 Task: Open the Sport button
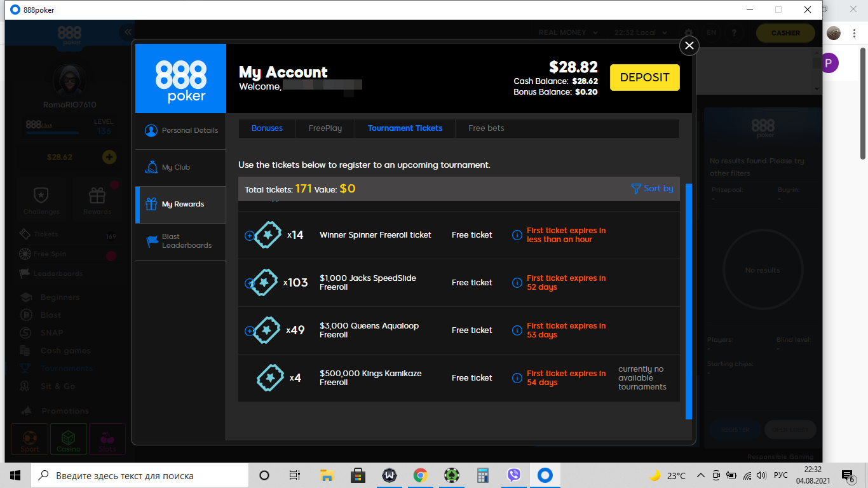coord(30,439)
